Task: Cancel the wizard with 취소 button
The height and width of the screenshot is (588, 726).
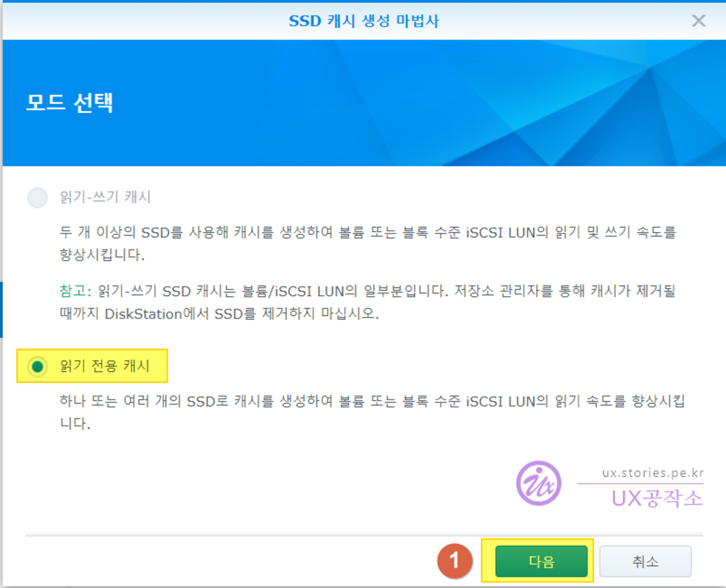Action: pos(645,561)
